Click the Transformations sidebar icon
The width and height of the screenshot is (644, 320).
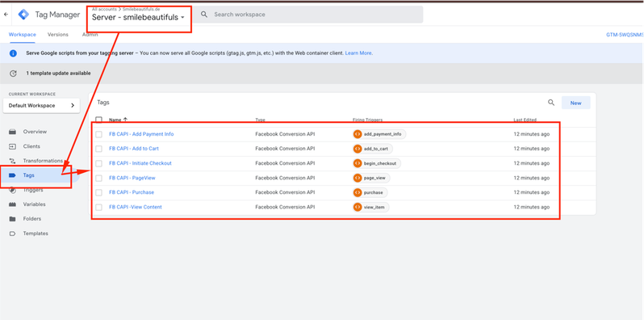[x=12, y=161]
